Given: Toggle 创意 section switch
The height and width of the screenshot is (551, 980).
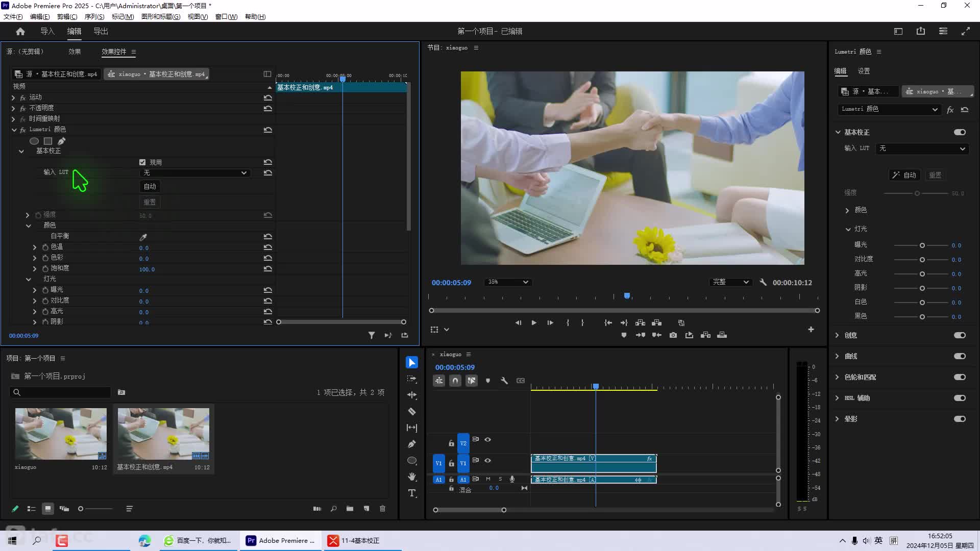Looking at the screenshot, I should [960, 335].
